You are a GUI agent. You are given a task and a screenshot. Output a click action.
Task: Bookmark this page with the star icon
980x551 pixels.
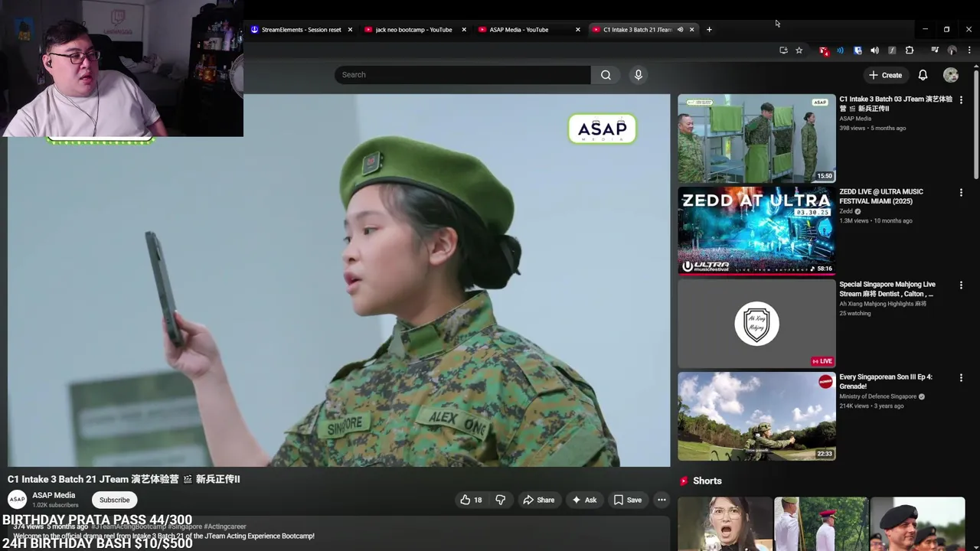[799, 51]
